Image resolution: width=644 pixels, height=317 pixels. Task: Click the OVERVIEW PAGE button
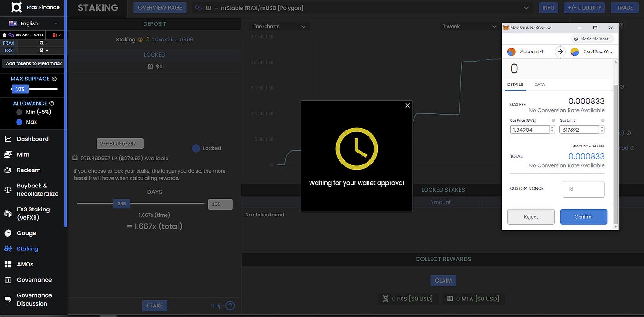[160, 8]
